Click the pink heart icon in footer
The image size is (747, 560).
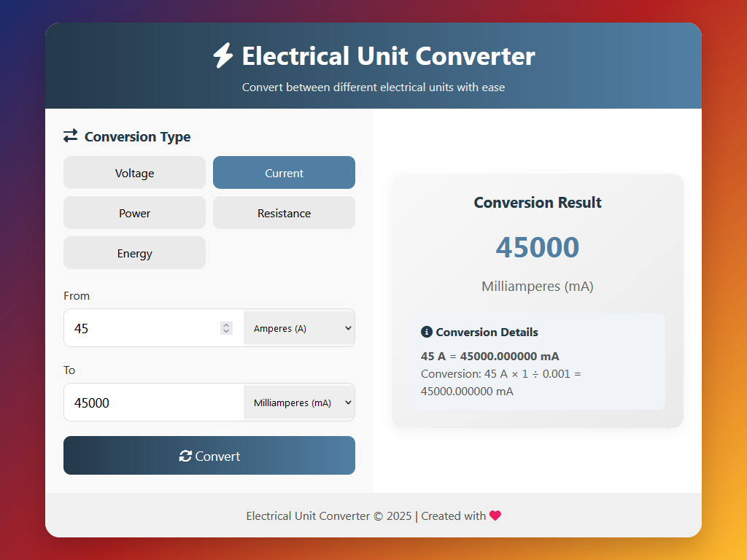495,516
